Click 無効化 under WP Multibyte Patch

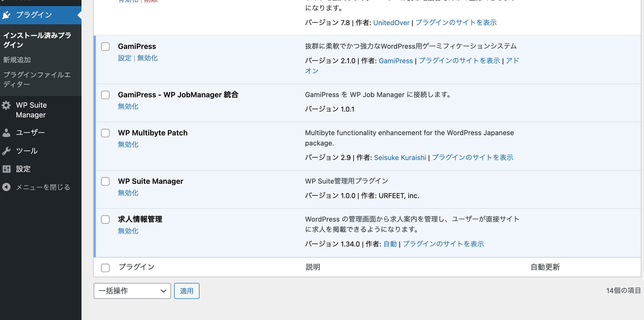click(x=128, y=145)
